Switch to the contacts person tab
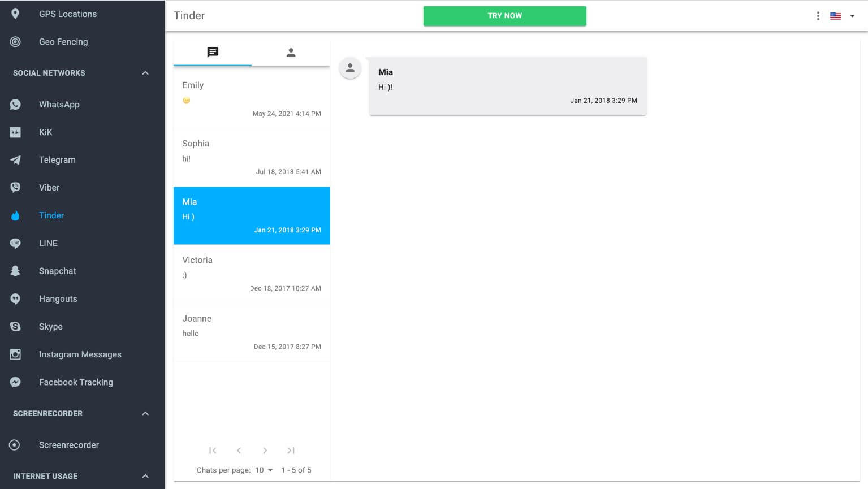Image resolution: width=868 pixels, height=489 pixels. tap(291, 53)
